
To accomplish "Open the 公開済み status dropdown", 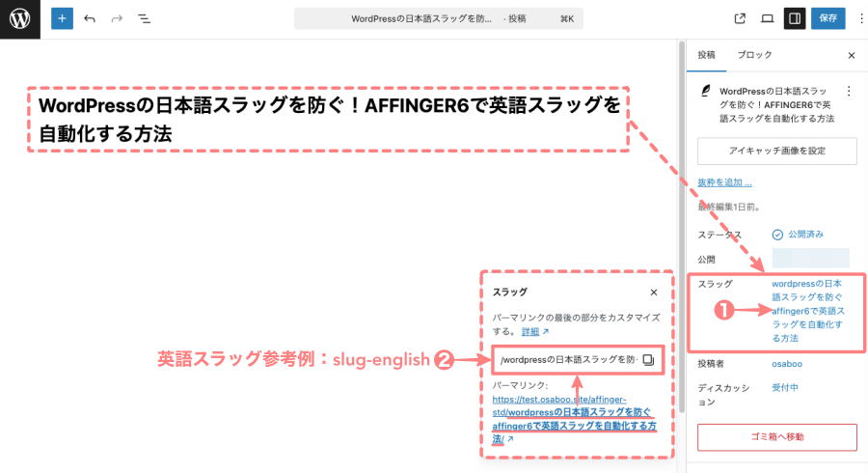I will coord(798,235).
